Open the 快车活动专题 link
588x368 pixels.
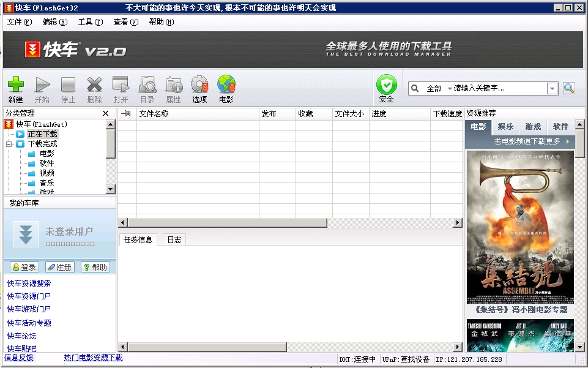pyautogui.click(x=29, y=323)
